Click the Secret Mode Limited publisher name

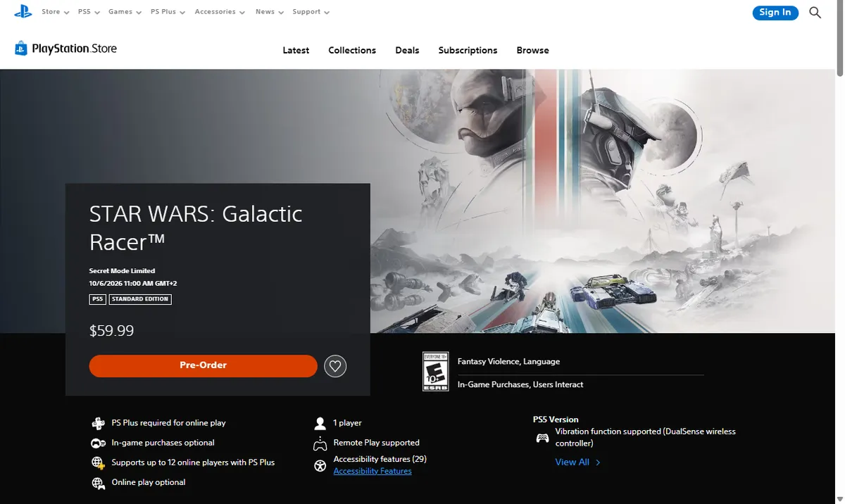point(122,271)
